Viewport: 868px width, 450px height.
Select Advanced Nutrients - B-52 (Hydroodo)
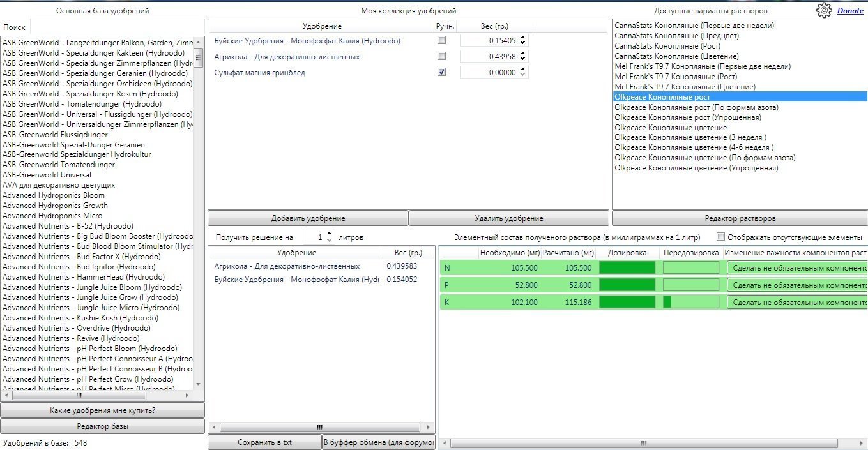click(68, 226)
